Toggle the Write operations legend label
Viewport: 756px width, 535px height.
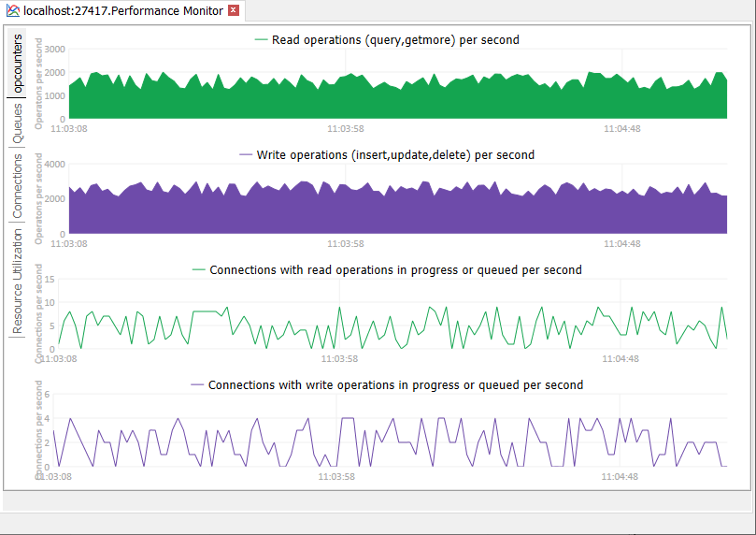[x=395, y=154]
